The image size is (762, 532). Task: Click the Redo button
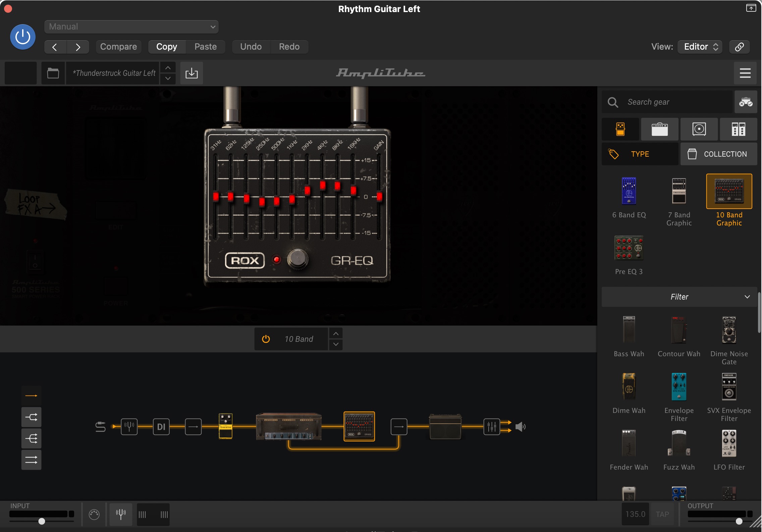(x=289, y=47)
